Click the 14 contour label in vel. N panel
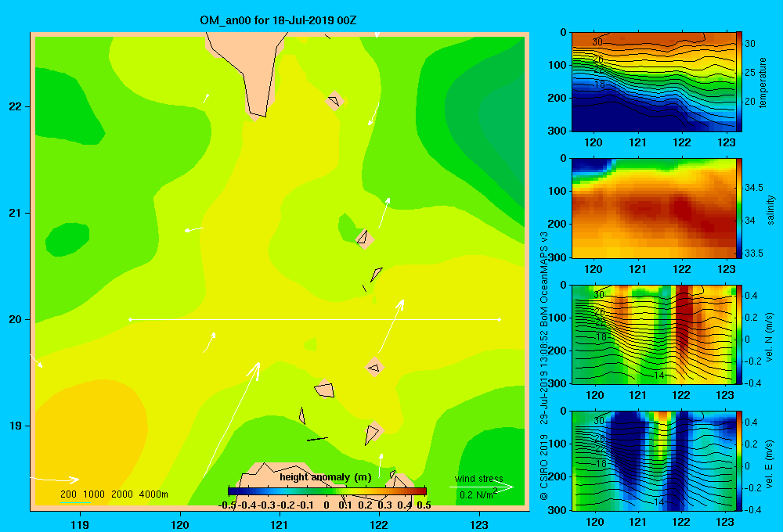 pyautogui.click(x=659, y=376)
